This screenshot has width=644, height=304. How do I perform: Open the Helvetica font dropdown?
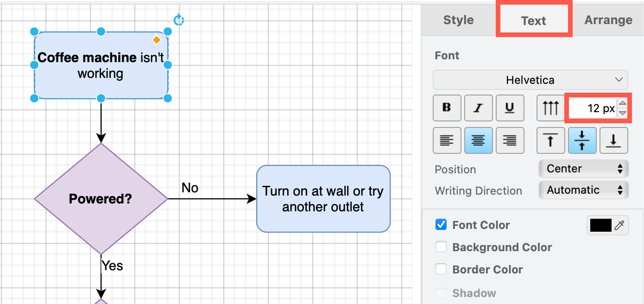coord(530,80)
